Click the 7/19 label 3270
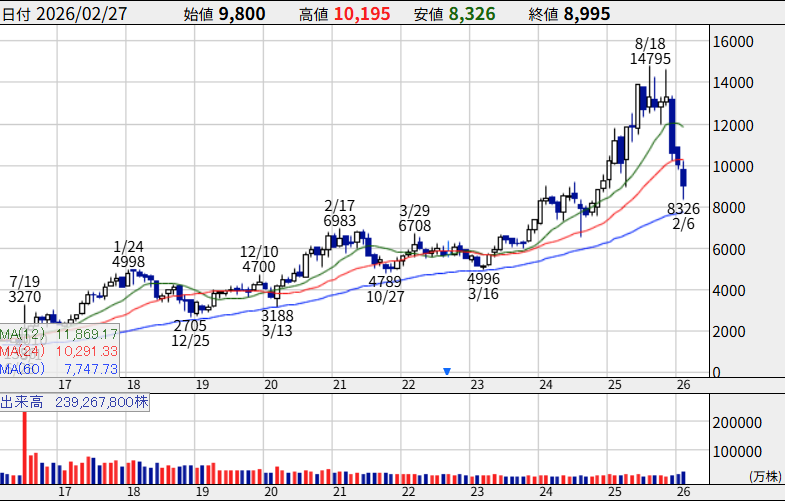Image resolution: width=785 pixels, height=501 pixels. pos(25,297)
